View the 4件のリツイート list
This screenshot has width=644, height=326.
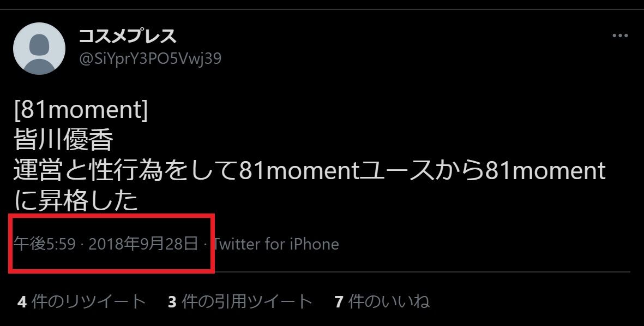tap(82, 302)
